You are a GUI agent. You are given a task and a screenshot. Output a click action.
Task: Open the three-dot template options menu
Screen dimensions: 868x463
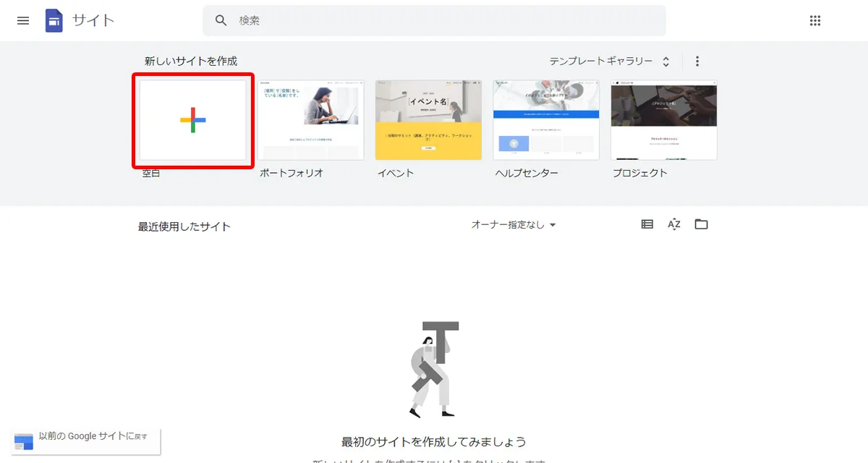click(697, 61)
